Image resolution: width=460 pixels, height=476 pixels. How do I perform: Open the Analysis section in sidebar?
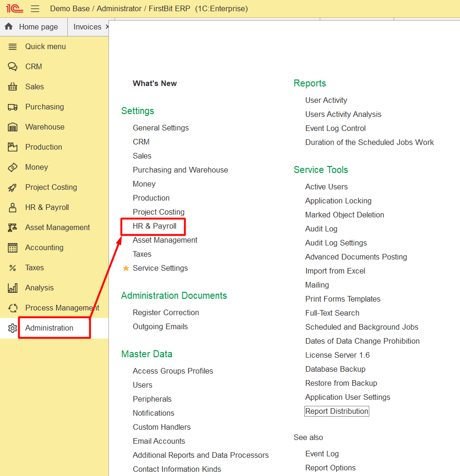(x=39, y=288)
